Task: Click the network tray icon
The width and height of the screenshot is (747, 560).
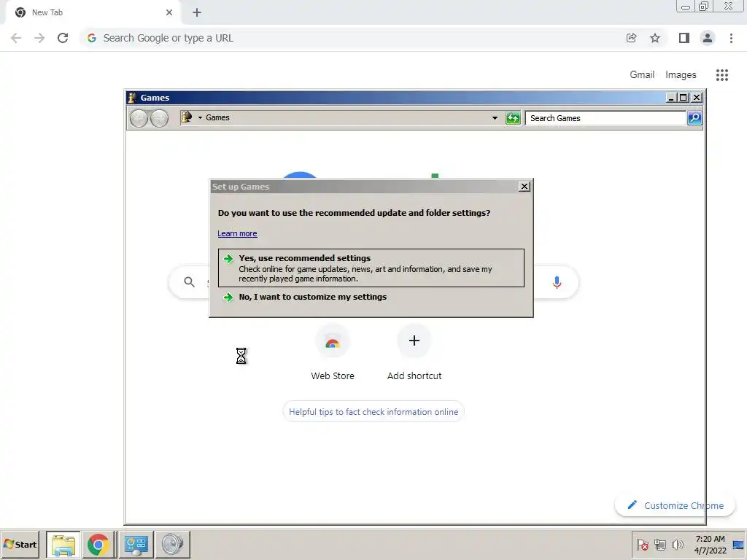Action: [659, 544]
